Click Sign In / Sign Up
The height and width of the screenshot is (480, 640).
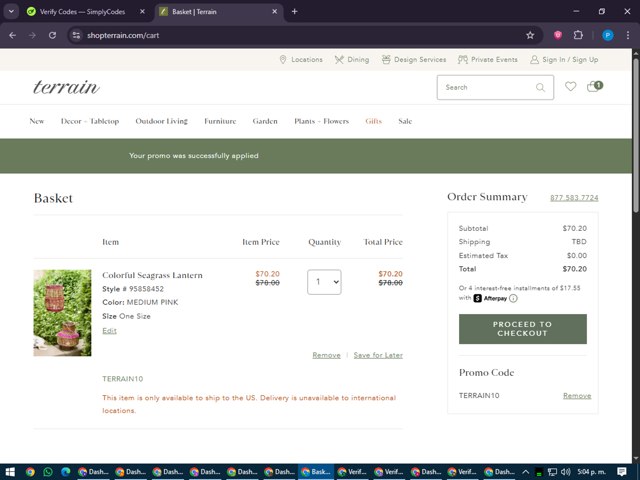tap(564, 60)
